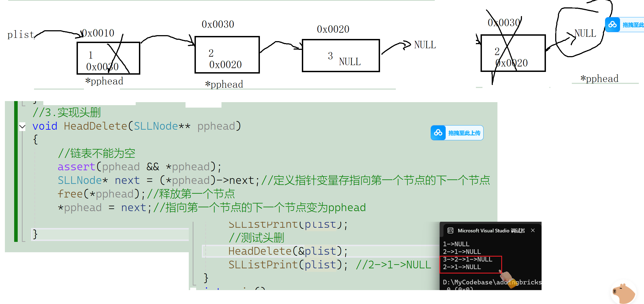Image resolution: width=644 pixels, height=304 pixels.
Task: Click the Baidu cloud upload icon beside code
Action: (x=438, y=133)
